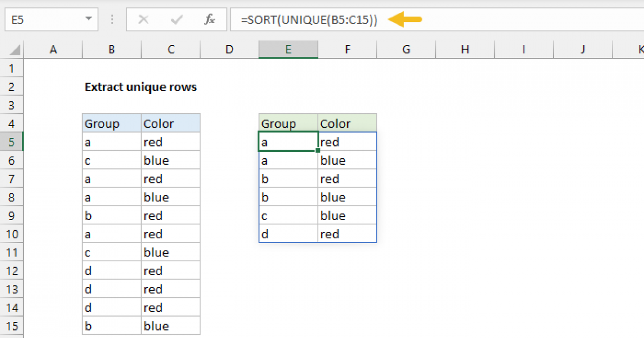Click the Cancel X in the formula bar
Viewport: 644px width, 338px height.
(143, 19)
